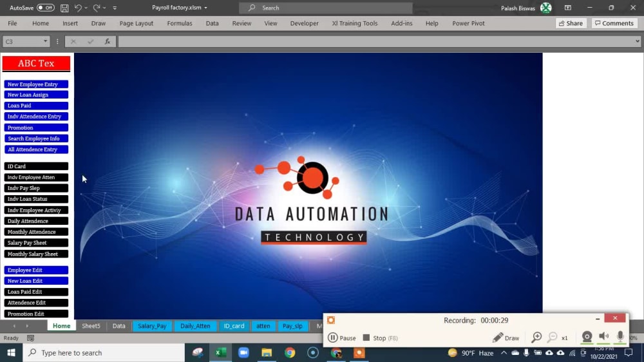Click the Insert Function fx icon
Image resolution: width=644 pixels, height=362 pixels.
107,41
